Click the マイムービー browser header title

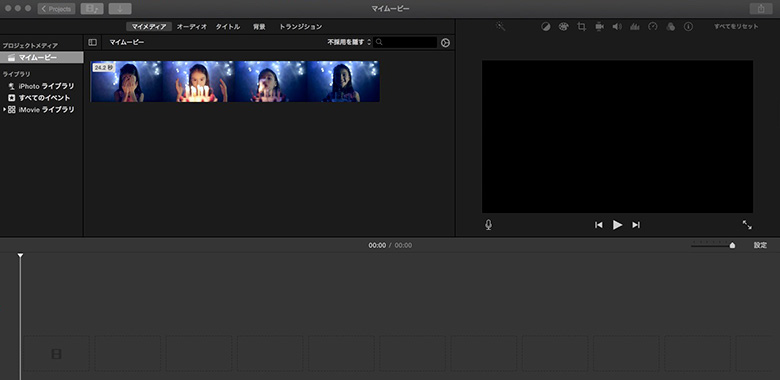coord(127,43)
